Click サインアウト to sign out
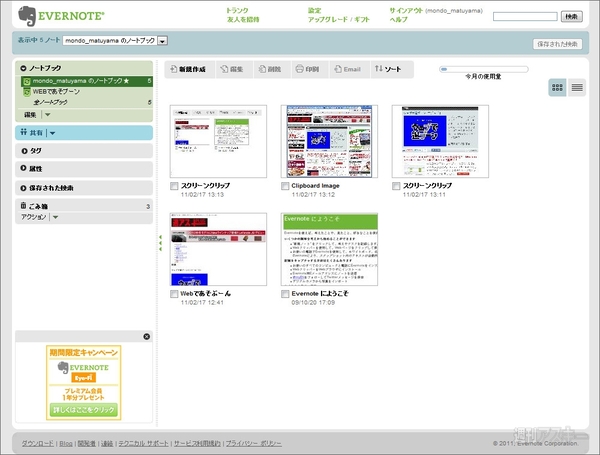This screenshot has width=600, height=455. pyautogui.click(x=406, y=11)
